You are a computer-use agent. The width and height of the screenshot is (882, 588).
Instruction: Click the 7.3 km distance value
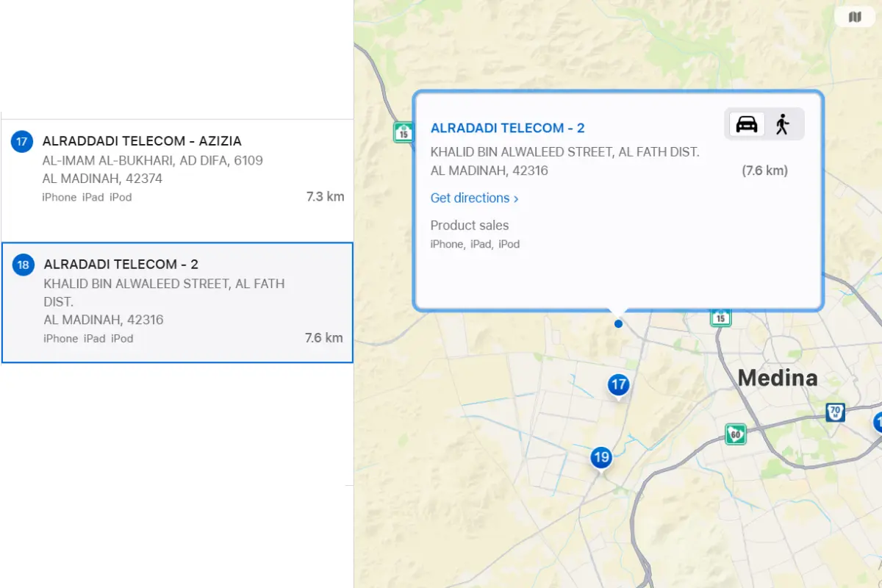click(325, 196)
